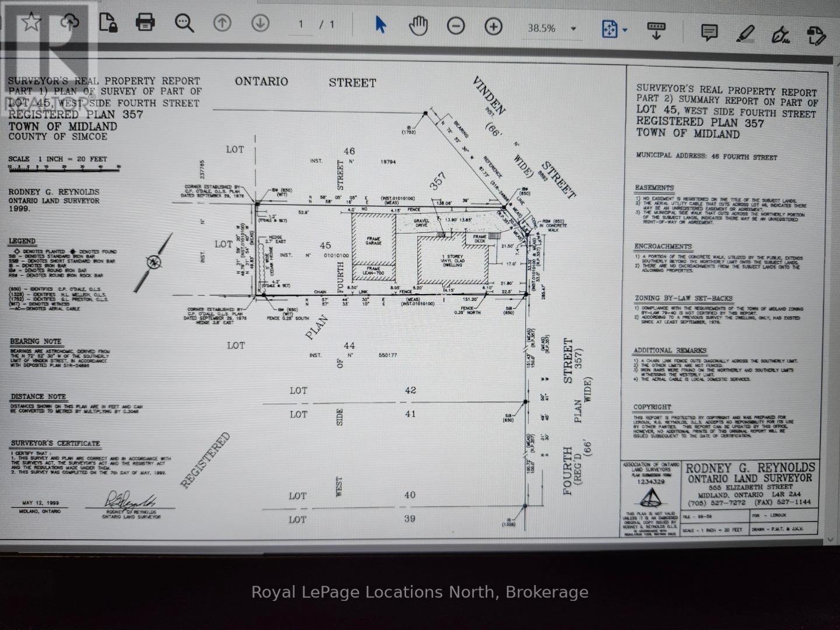Image resolution: width=840 pixels, height=630 pixels.
Task: Switch to the hand pan tool
Action: (x=418, y=26)
